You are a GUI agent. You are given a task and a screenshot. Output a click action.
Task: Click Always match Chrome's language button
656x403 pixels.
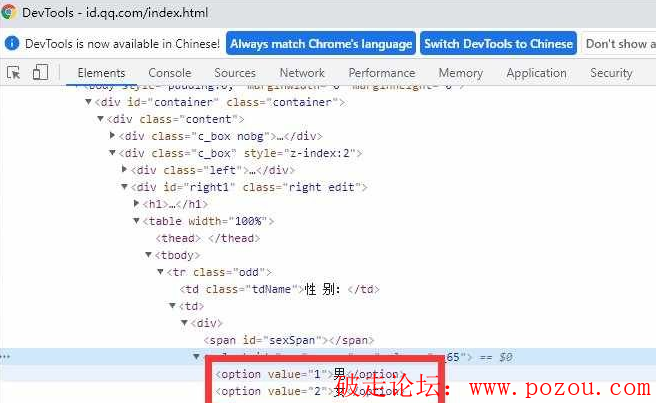click(x=321, y=44)
